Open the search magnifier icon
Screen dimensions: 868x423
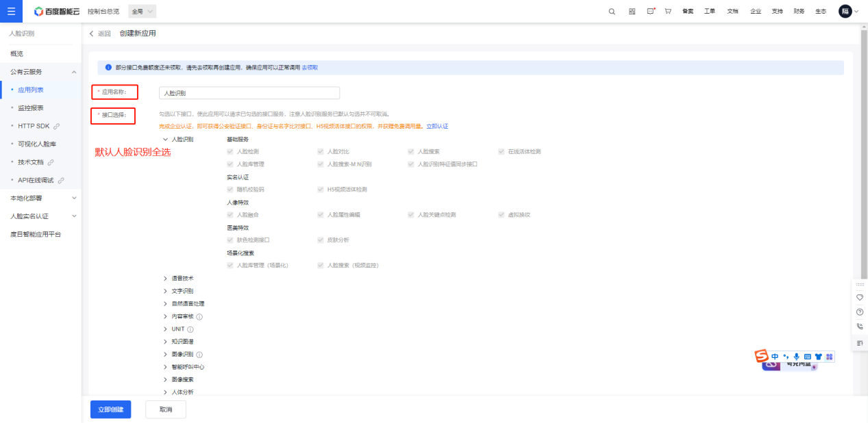pos(612,11)
